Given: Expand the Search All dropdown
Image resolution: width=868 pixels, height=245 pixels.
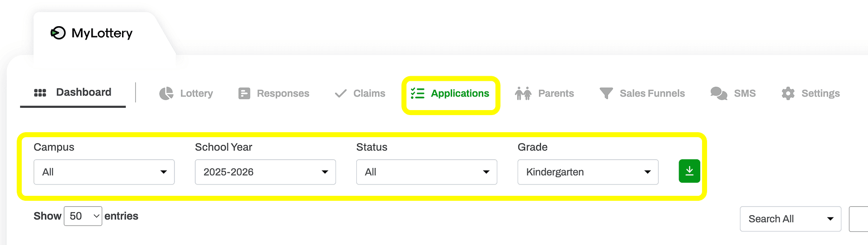Looking at the screenshot, I should 791,219.
